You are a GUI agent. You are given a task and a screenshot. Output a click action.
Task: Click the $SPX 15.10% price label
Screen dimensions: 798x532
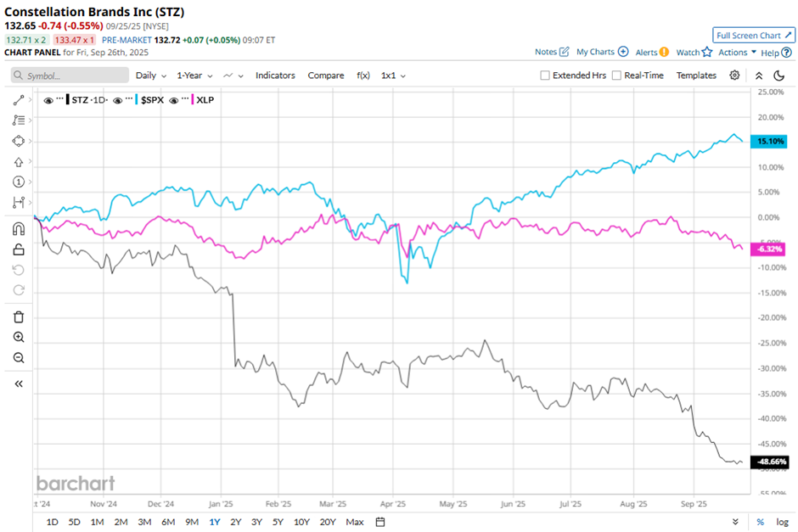(x=769, y=142)
